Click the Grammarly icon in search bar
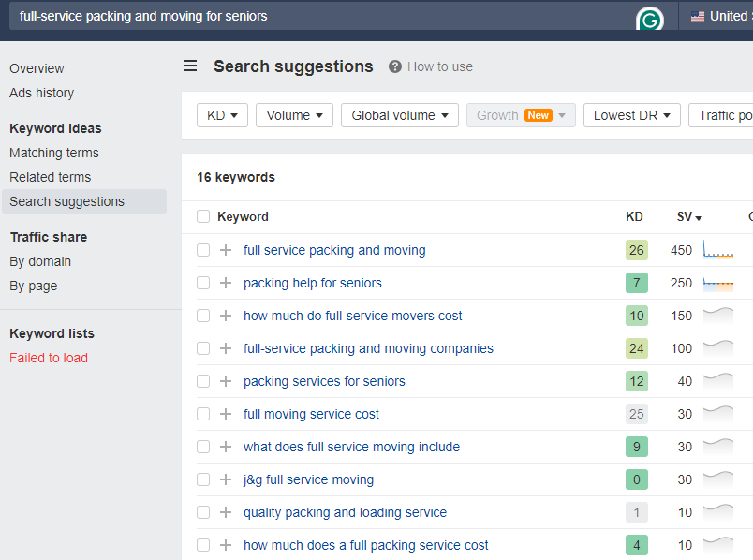The width and height of the screenshot is (753, 560). point(649,18)
